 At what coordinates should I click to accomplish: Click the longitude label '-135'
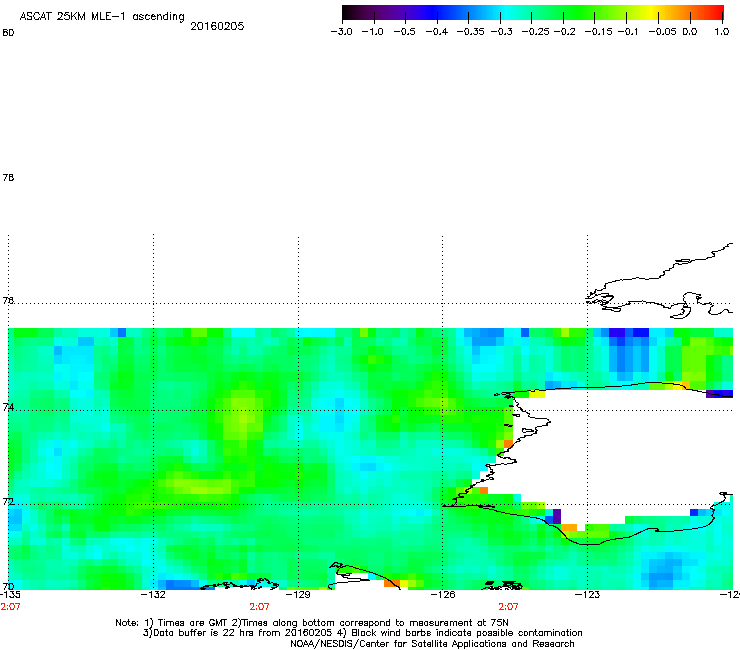coord(10,595)
